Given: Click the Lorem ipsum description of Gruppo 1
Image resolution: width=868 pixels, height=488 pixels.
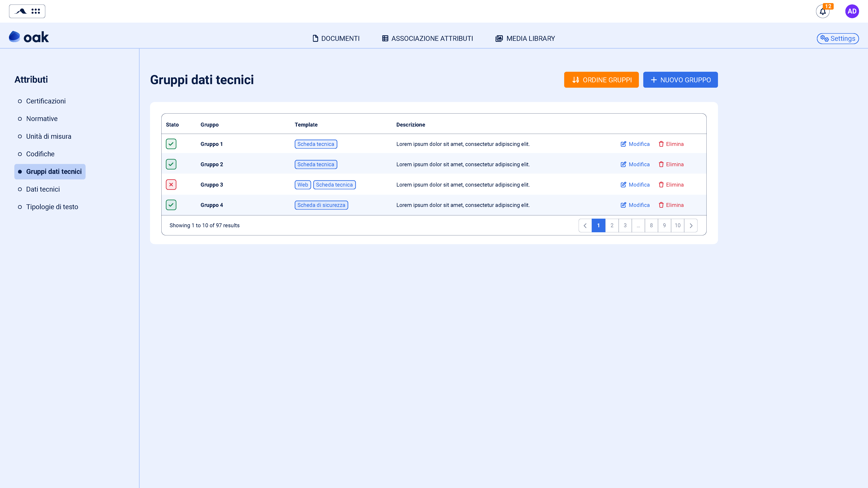Looking at the screenshot, I should click(x=463, y=144).
